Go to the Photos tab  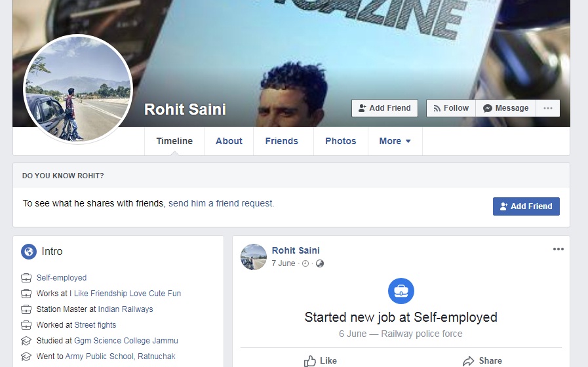tap(340, 141)
